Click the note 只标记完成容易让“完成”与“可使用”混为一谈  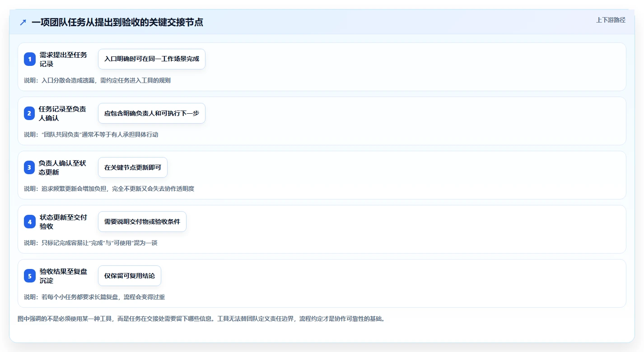coord(90,243)
